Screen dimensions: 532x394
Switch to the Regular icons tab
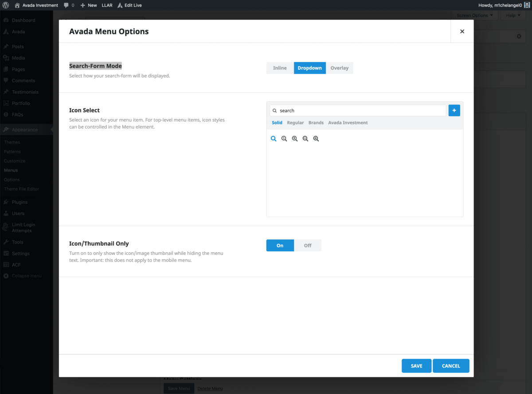coord(295,122)
